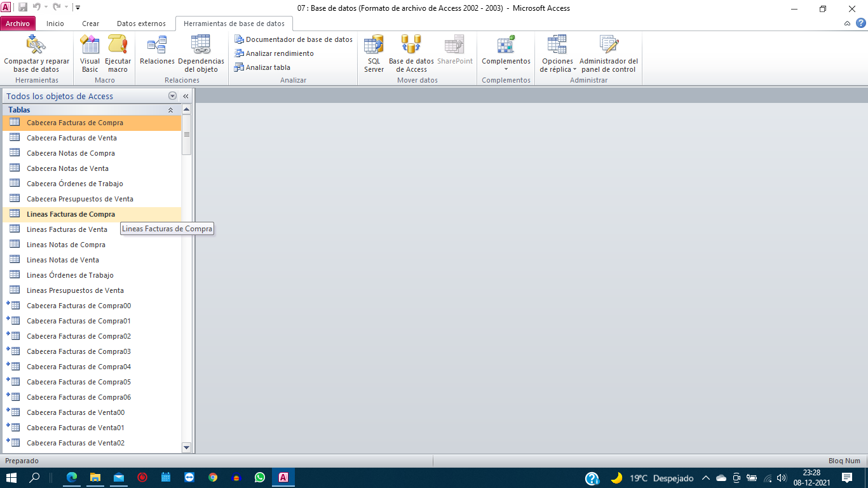Open Administrador del panel de control
The width and height of the screenshot is (868, 488).
click(609, 54)
